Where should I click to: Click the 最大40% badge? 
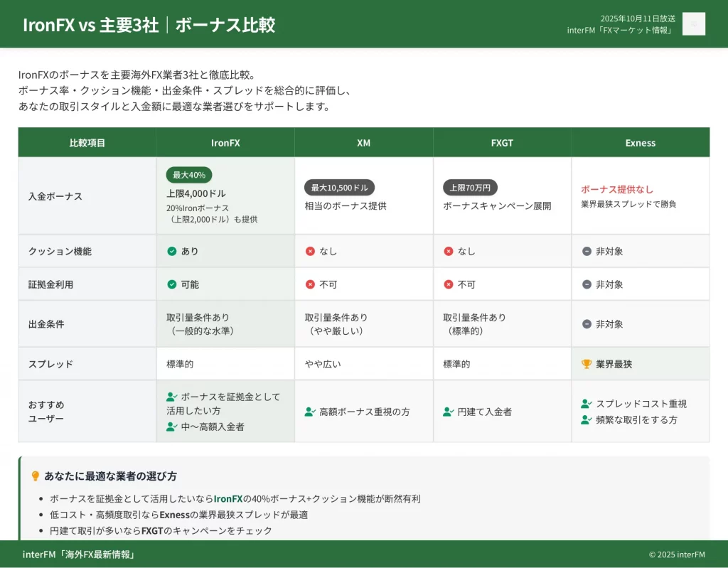pos(189,175)
